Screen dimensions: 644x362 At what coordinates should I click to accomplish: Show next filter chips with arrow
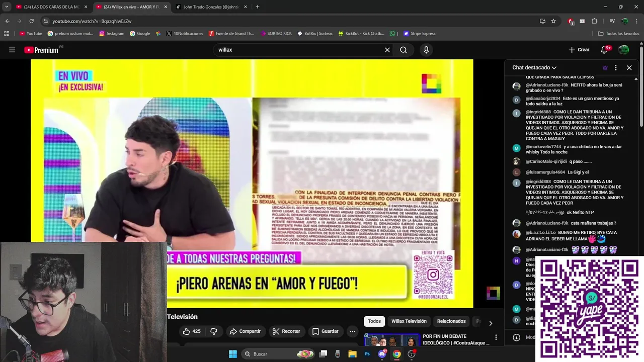point(491,323)
